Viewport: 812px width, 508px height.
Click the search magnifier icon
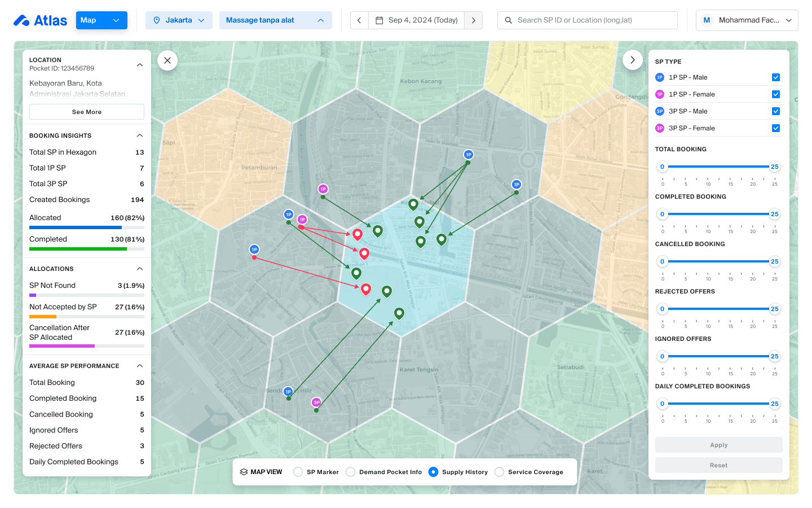[508, 20]
